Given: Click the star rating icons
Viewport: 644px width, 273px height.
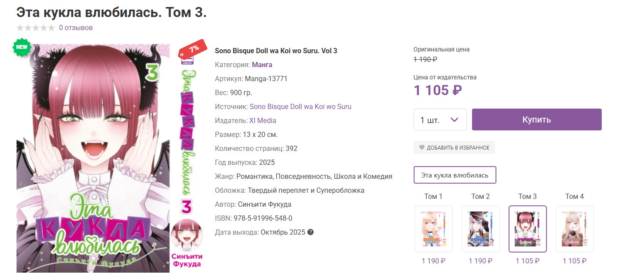Looking at the screenshot, I should [x=36, y=28].
